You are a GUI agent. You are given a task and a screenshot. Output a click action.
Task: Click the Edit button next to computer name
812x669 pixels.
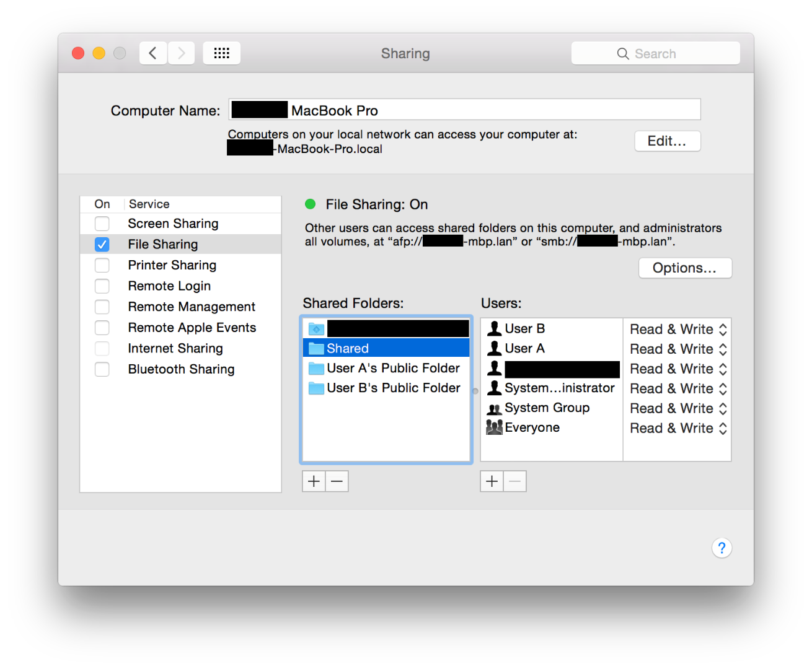pos(667,141)
